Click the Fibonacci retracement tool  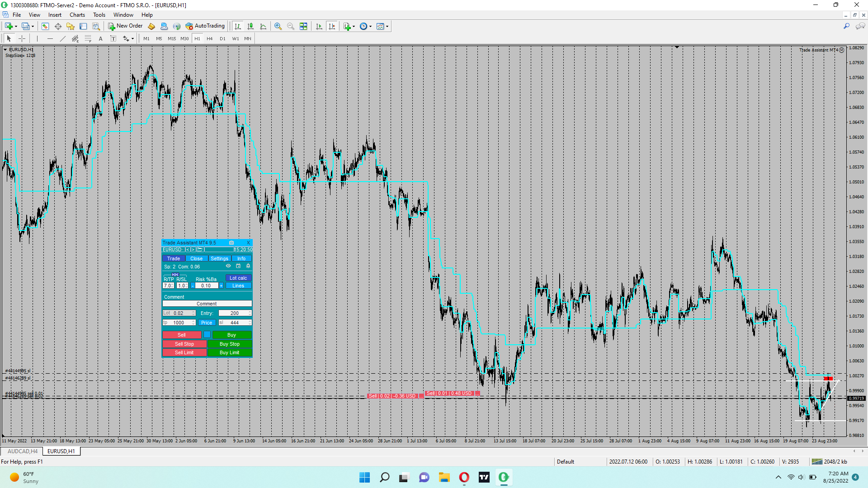click(88, 39)
